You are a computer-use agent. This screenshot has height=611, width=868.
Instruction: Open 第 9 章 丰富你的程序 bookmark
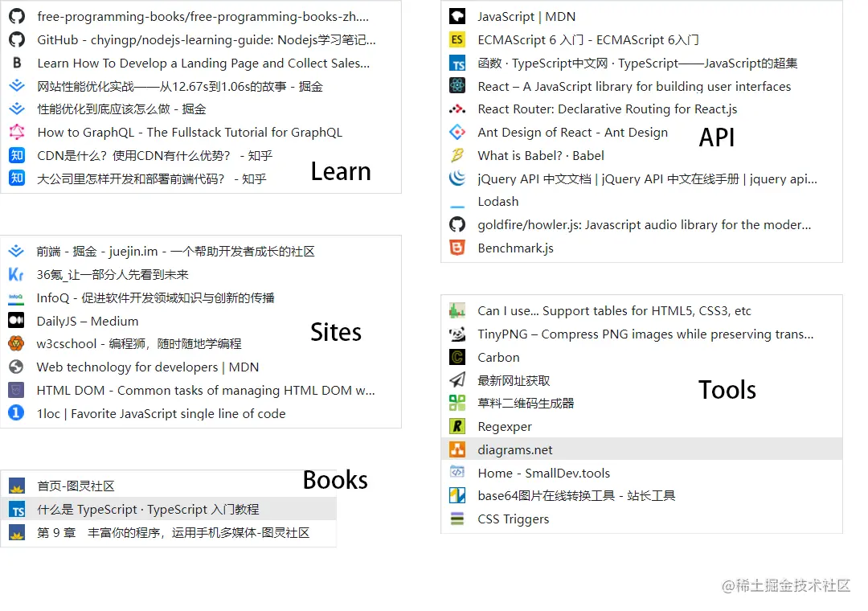(x=174, y=532)
